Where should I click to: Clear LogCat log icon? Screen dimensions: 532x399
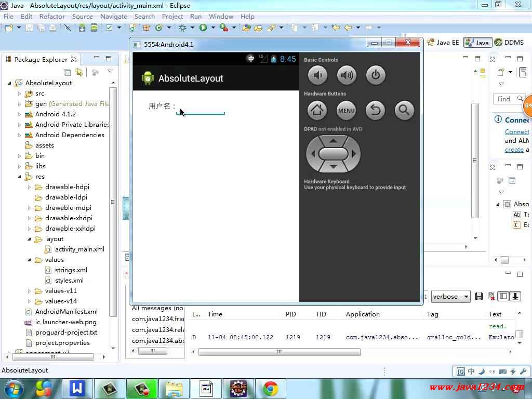click(490, 296)
